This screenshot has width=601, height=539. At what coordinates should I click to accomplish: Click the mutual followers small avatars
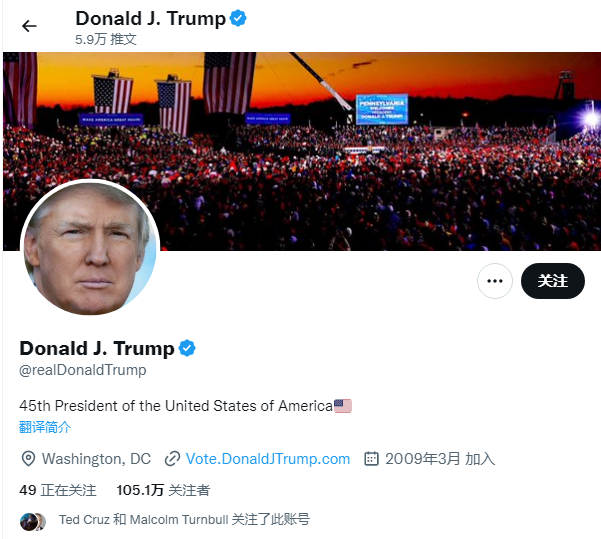pyautogui.click(x=33, y=521)
